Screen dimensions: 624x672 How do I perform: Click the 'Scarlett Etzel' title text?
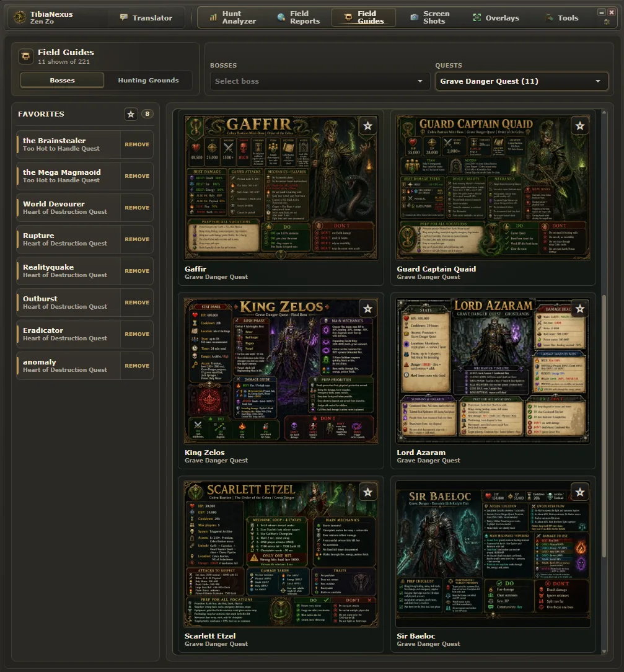click(210, 636)
